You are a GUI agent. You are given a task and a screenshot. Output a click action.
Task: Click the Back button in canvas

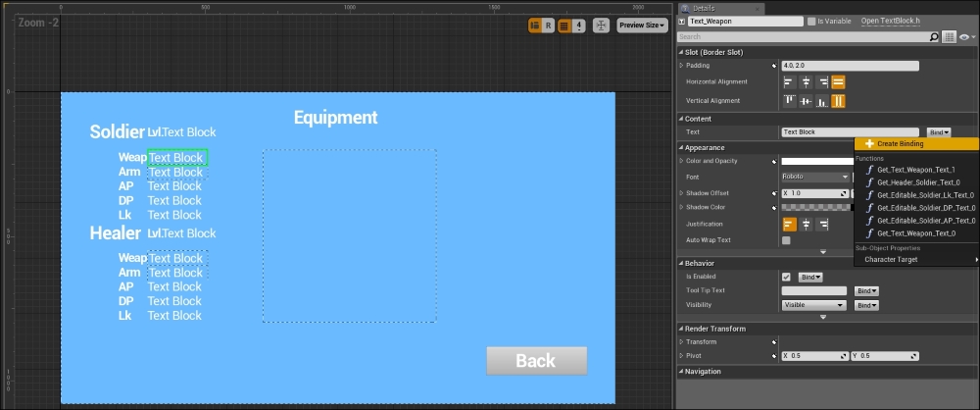[x=536, y=361]
